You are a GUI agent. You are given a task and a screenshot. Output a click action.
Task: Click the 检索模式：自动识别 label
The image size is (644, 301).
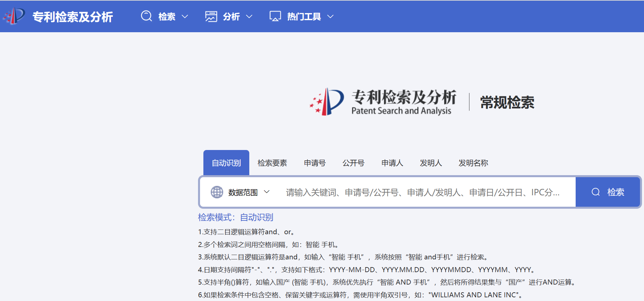[x=236, y=217]
